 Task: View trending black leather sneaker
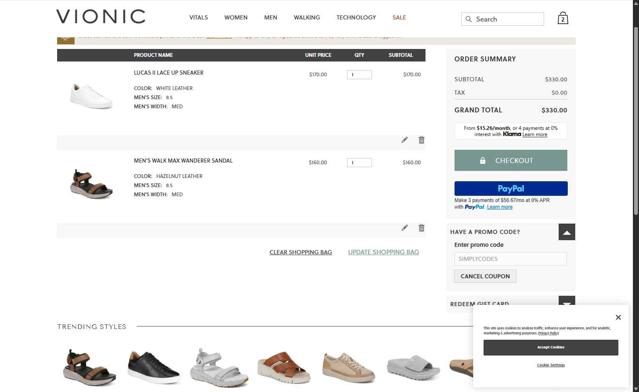154,367
